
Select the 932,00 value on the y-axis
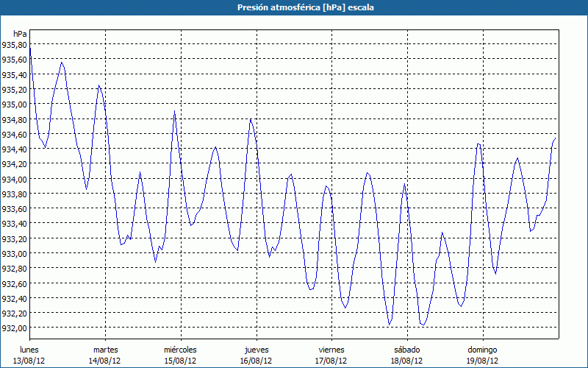14,328
